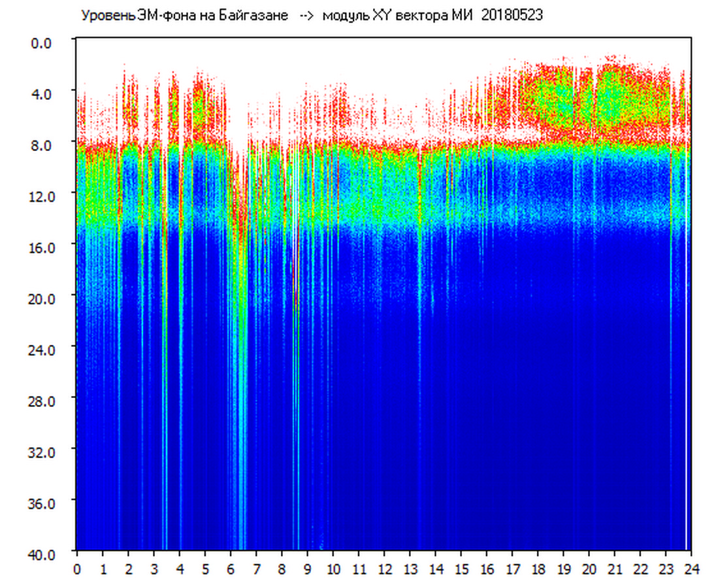Click hour 6 on the horizontal axis
Image resolution: width=716 pixels, height=588 pixels.
click(231, 570)
